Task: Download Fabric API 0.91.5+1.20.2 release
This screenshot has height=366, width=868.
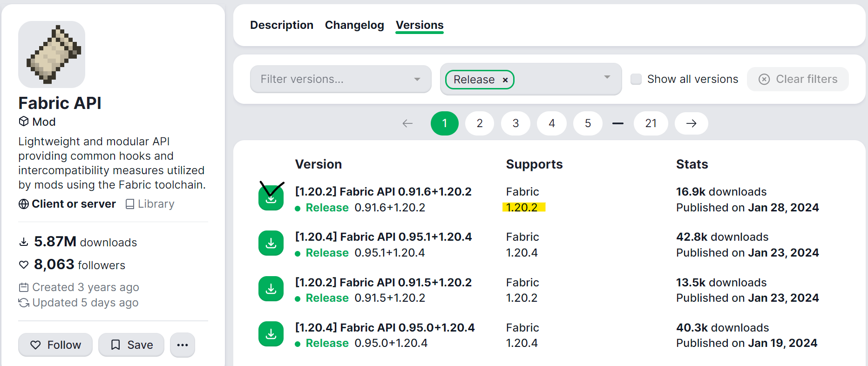Action: coord(271,289)
